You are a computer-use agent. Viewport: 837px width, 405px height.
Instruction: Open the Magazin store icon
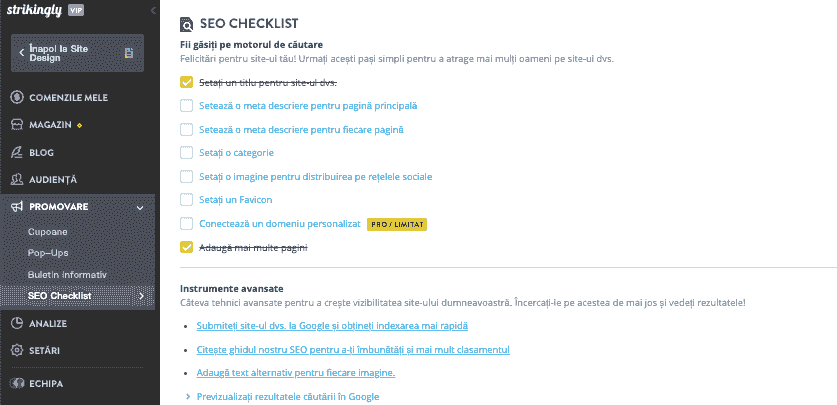pyautogui.click(x=17, y=125)
